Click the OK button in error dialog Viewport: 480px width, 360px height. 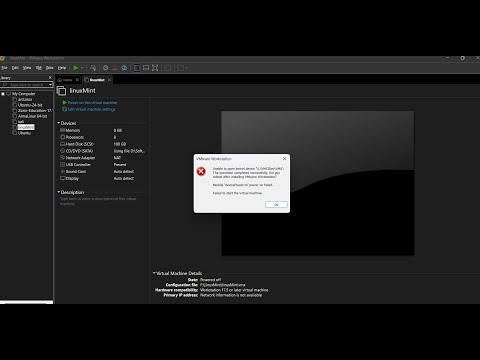276,205
